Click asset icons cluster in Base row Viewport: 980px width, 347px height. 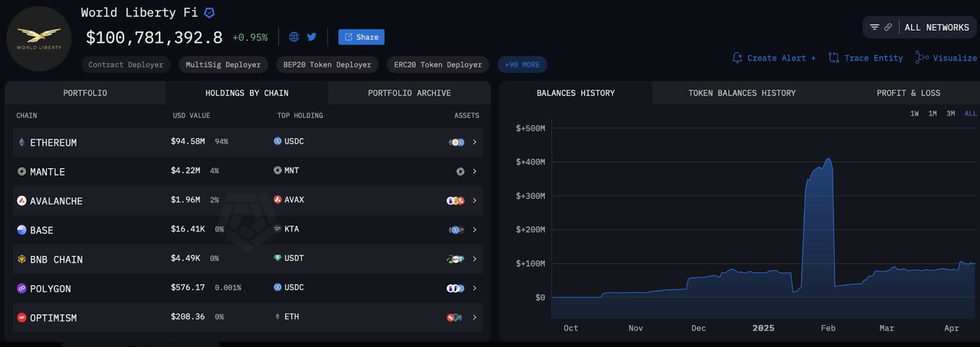click(456, 230)
